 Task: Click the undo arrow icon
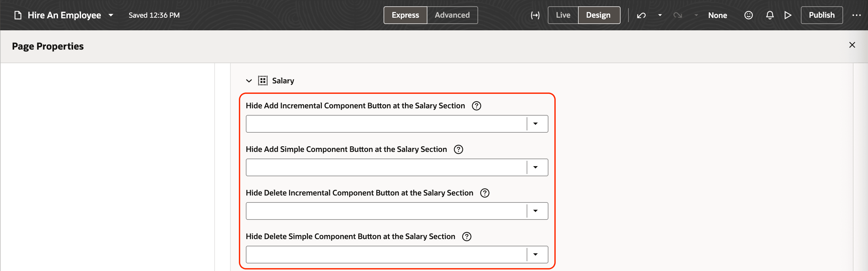pyautogui.click(x=641, y=15)
